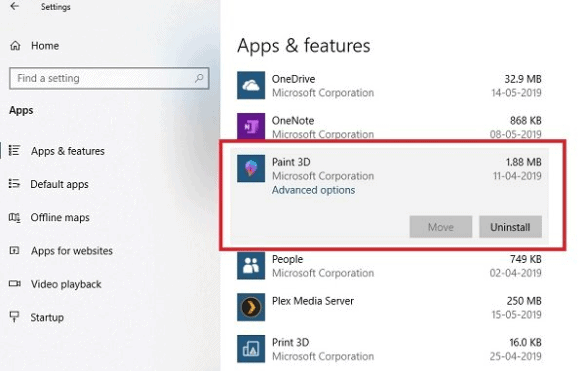This screenshot has height=371, width=585.
Task: Open Apps for websites section
Action: 72,250
